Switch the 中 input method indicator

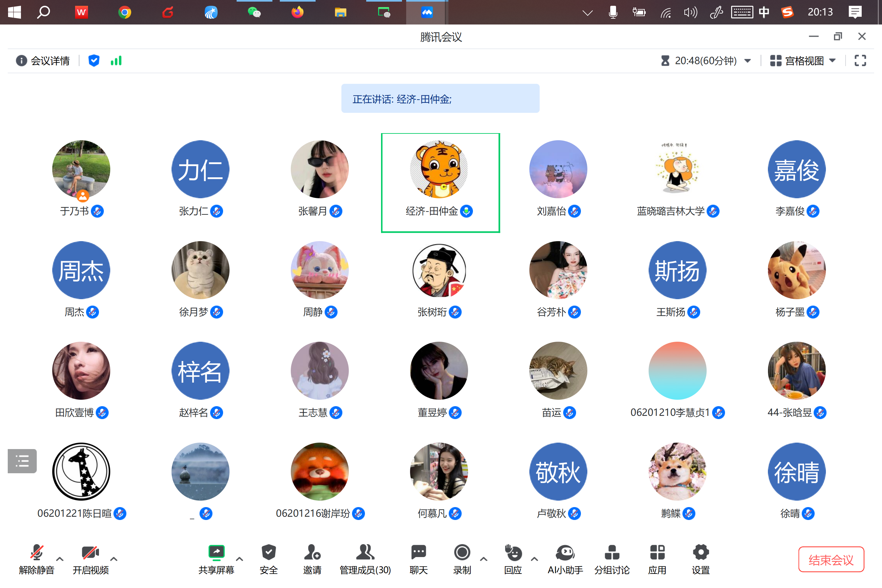(764, 12)
